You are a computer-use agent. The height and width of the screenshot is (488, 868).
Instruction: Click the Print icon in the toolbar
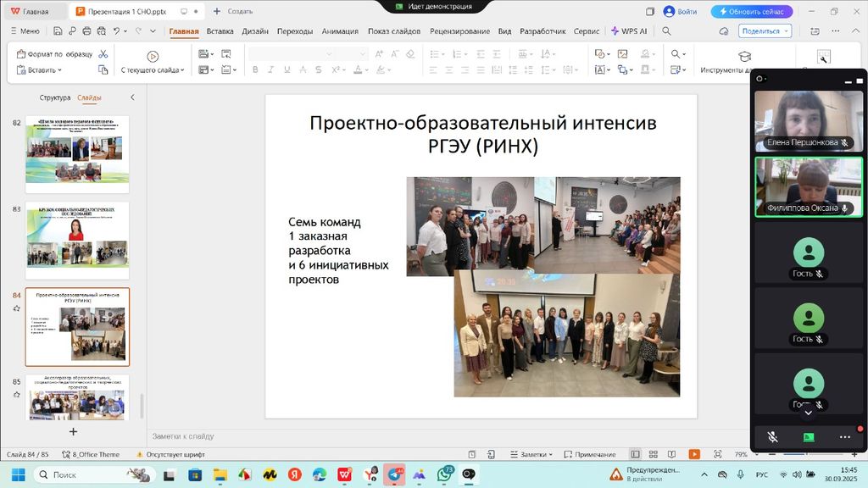(x=86, y=31)
